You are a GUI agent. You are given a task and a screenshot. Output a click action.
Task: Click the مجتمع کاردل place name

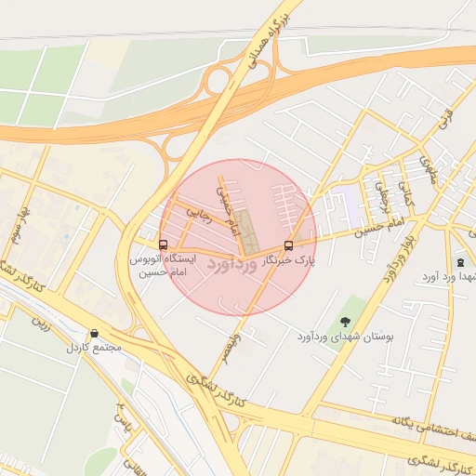pos(94,348)
